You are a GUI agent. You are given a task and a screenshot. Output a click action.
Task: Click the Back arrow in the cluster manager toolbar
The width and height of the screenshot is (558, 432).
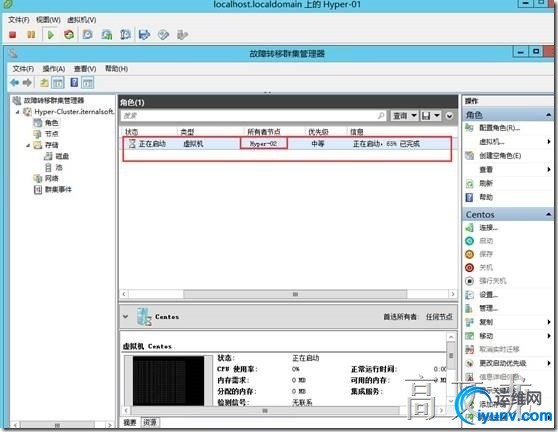coord(15,83)
